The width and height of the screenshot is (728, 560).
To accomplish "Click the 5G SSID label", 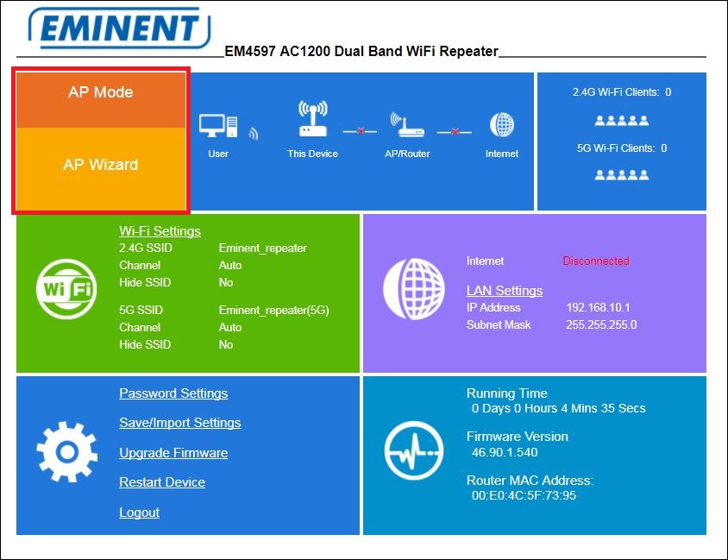I will [141, 310].
